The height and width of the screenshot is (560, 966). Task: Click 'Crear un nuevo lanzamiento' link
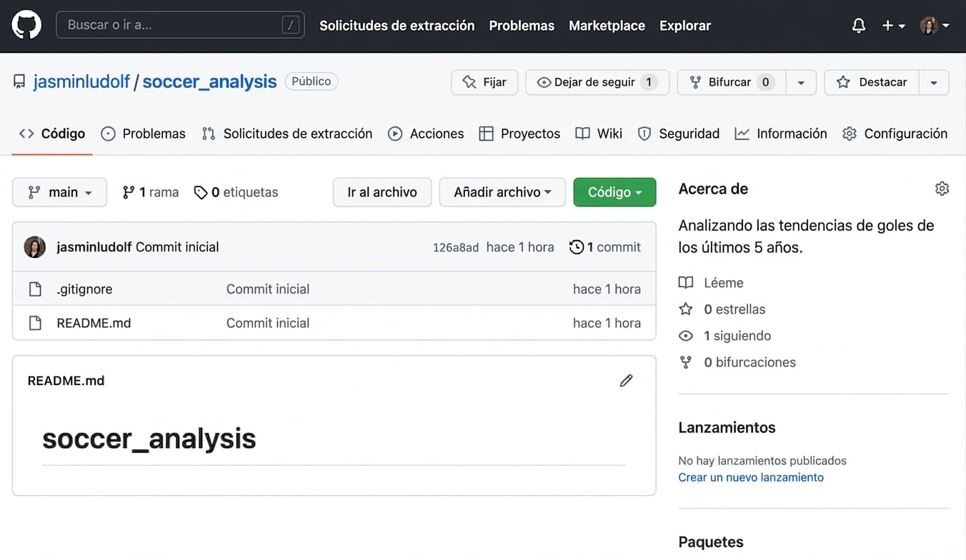click(x=751, y=477)
